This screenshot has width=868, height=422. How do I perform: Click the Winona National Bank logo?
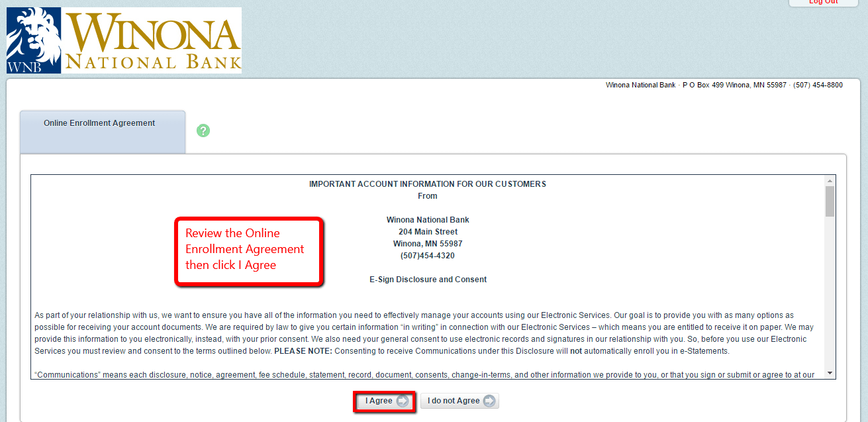click(124, 40)
